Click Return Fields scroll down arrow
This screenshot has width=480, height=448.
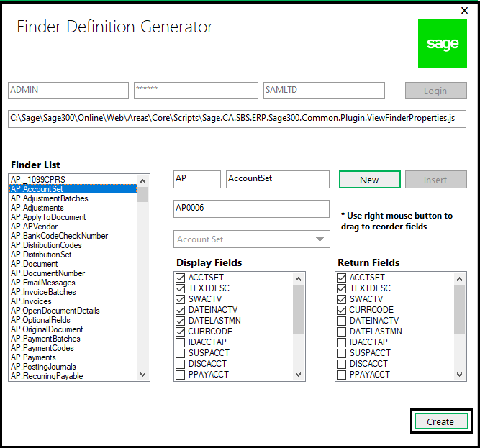[459, 375]
